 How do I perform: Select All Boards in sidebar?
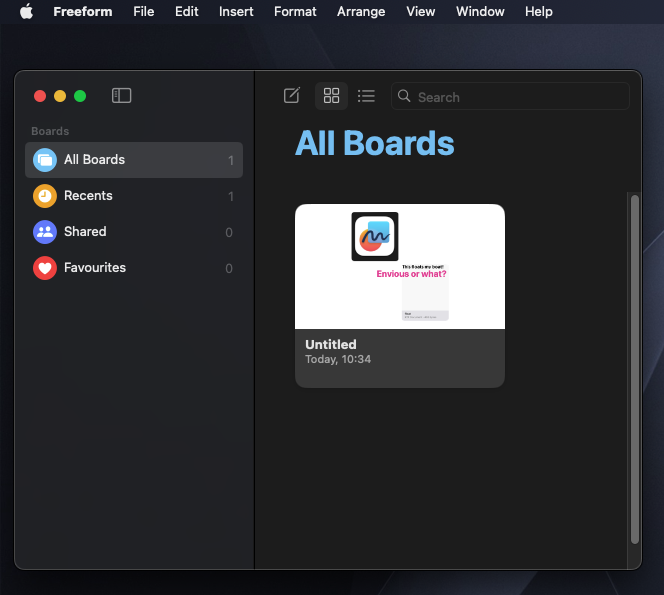134,160
